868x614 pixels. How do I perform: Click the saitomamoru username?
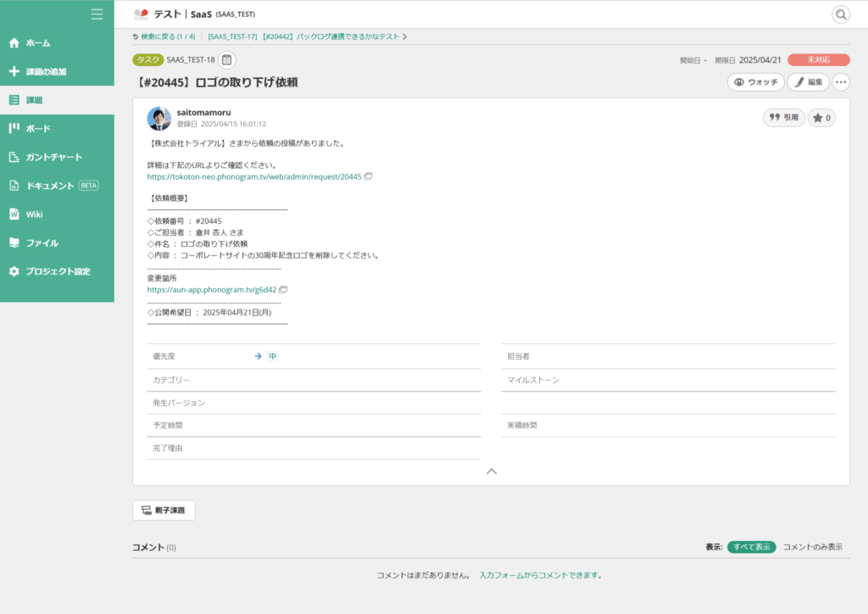point(203,113)
